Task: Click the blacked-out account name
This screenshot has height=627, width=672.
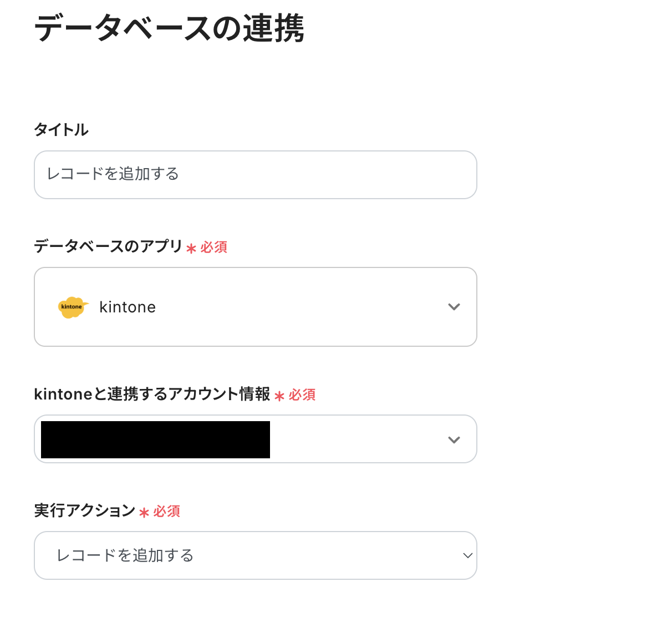Action: point(155,439)
